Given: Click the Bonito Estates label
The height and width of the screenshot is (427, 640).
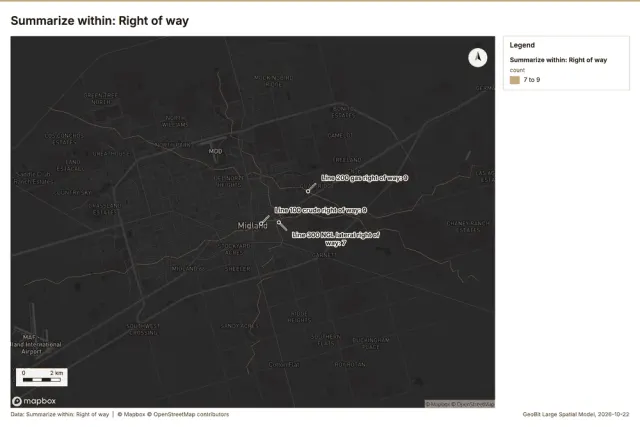Looking at the screenshot, I should click(343, 112).
